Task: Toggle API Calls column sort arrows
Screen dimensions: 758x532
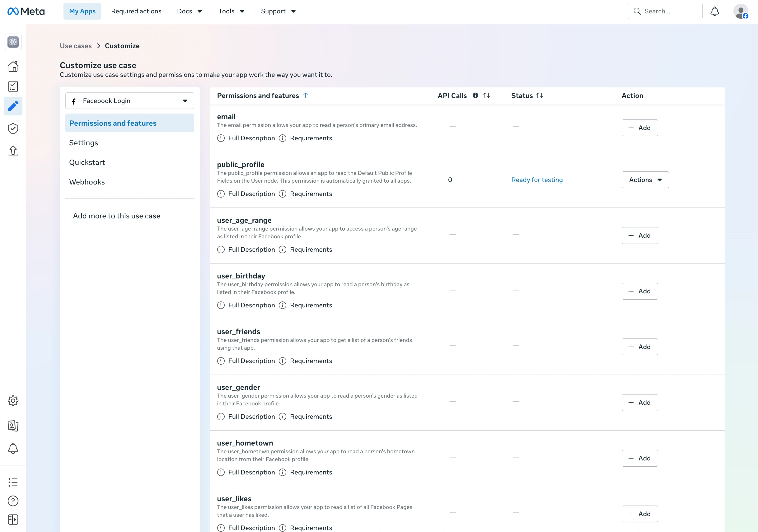Action: pyautogui.click(x=487, y=96)
